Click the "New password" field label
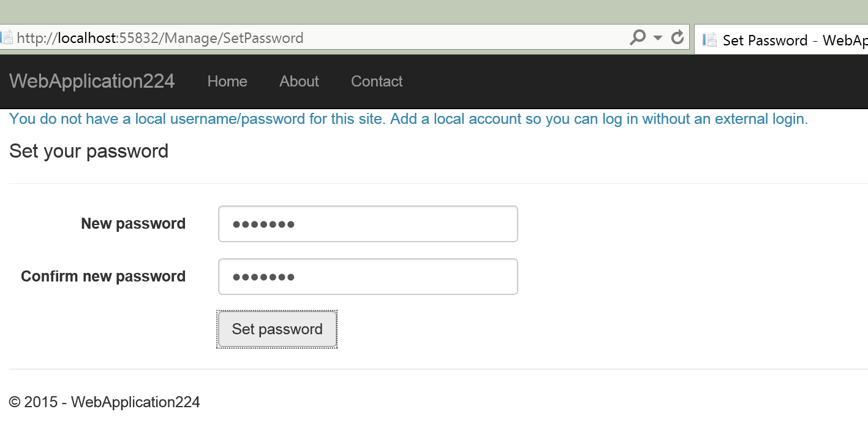 133,224
